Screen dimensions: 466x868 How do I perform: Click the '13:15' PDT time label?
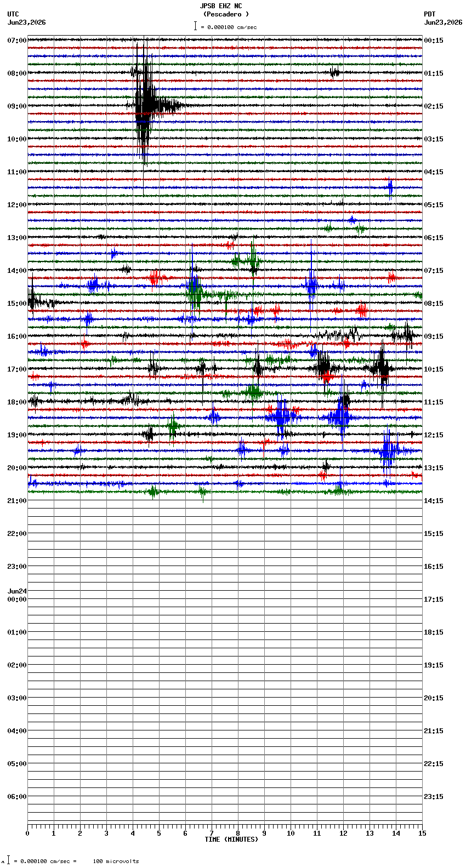434,468
